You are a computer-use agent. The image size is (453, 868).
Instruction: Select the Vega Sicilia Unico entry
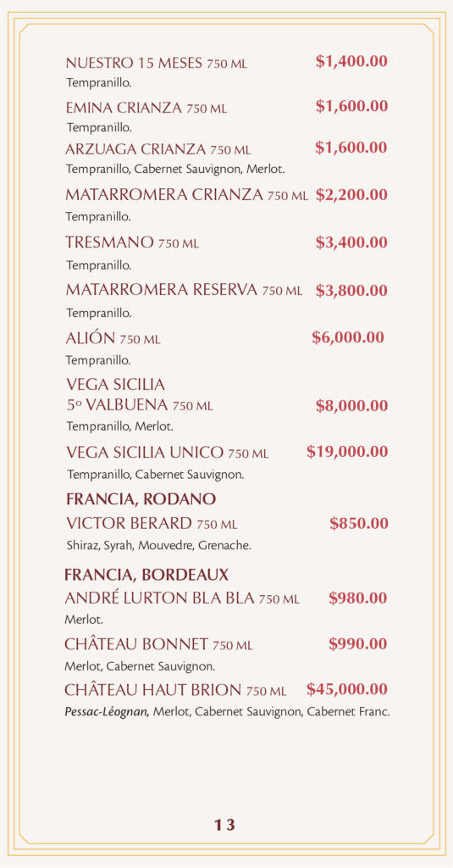[168, 453]
